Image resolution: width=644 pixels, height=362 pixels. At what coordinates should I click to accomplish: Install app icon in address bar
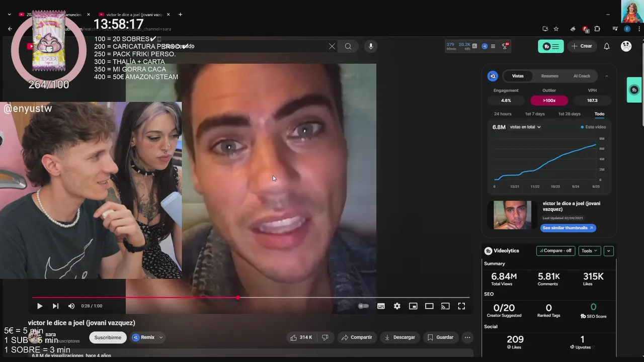545,29
